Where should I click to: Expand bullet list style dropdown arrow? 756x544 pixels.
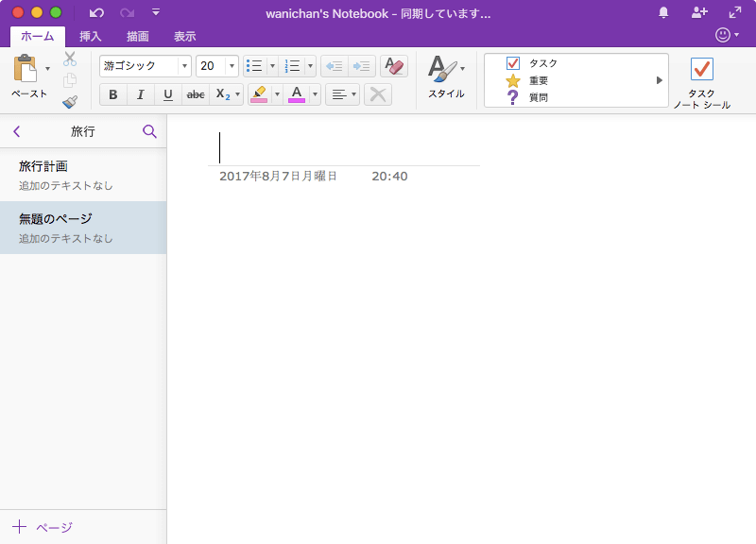coord(272,66)
